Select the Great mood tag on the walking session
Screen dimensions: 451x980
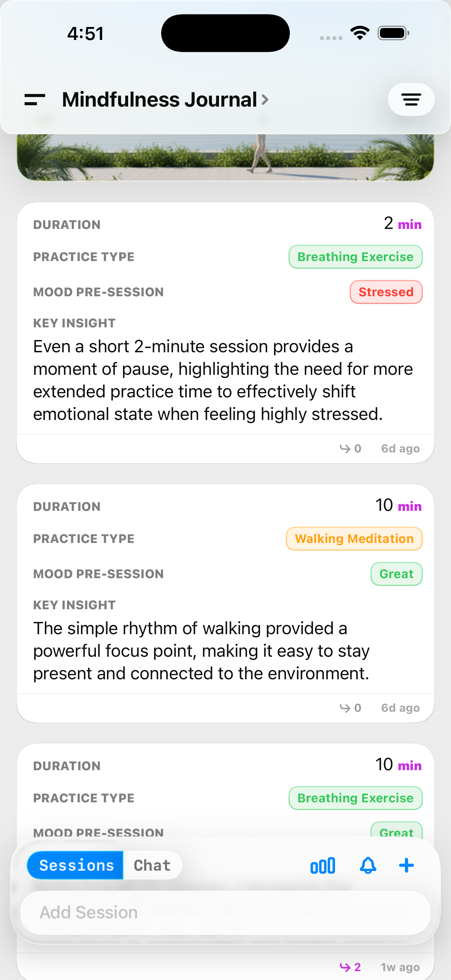pos(396,574)
